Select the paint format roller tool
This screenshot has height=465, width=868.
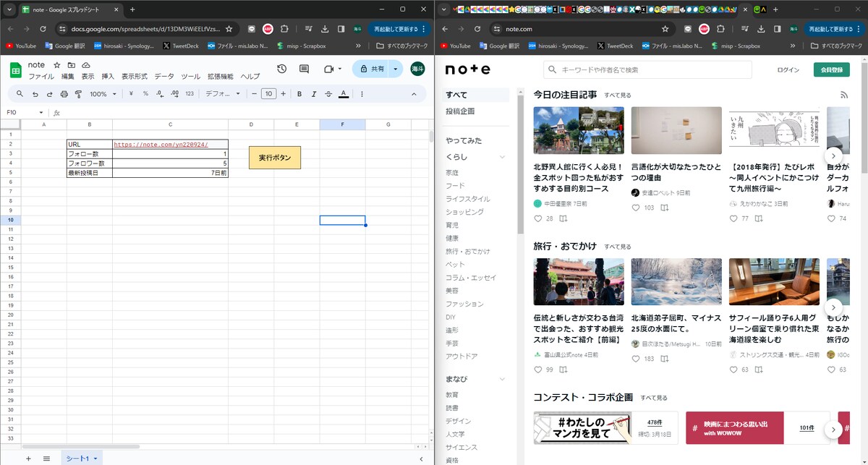pos(78,94)
